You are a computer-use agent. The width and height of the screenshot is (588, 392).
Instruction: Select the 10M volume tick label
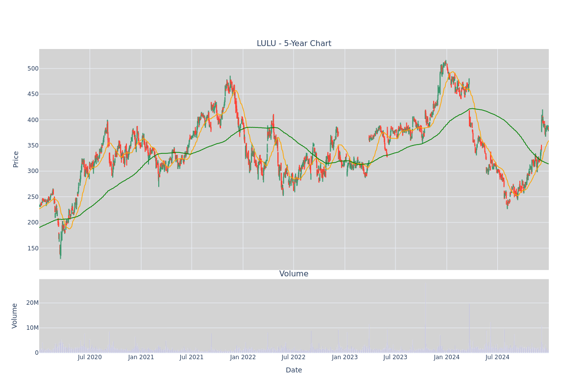point(32,328)
